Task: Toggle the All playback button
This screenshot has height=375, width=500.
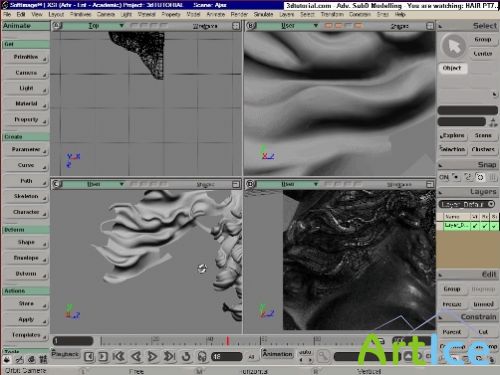Action: click(251, 357)
